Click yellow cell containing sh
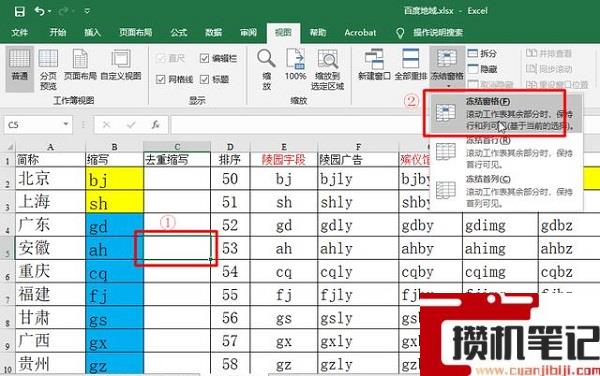600x376 pixels. (114, 202)
